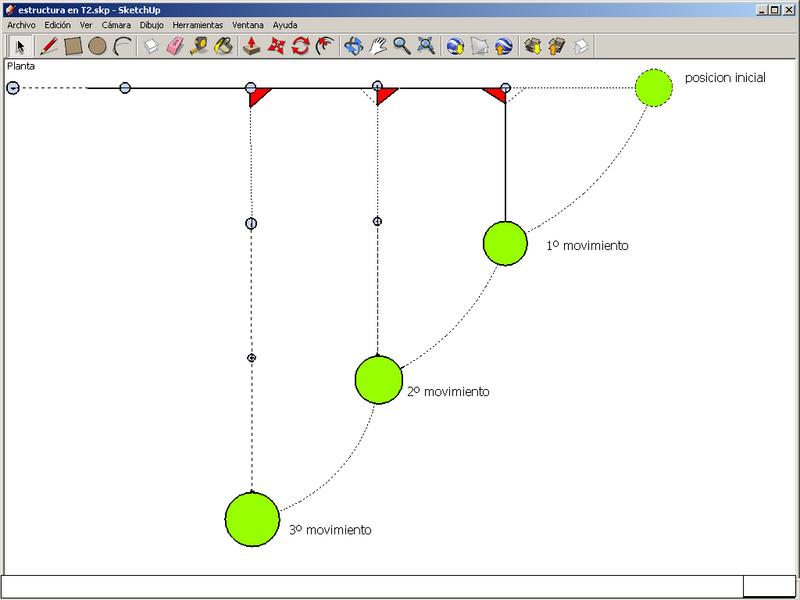Select the Arc tool
The width and height of the screenshot is (800, 600).
pyautogui.click(x=122, y=46)
